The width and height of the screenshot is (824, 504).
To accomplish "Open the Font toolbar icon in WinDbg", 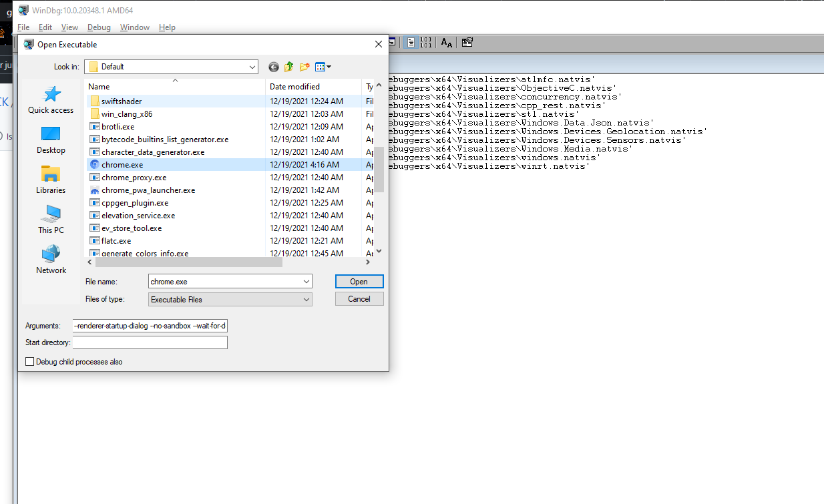I will click(447, 42).
